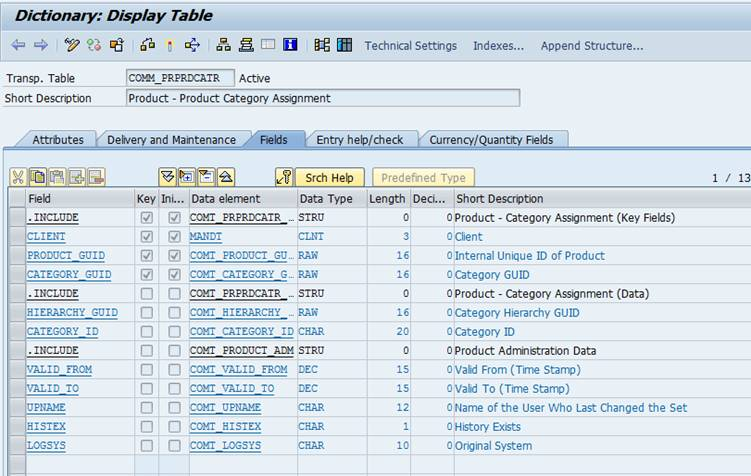Click the Delete Row icon
751x476 pixels.
coord(96,177)
